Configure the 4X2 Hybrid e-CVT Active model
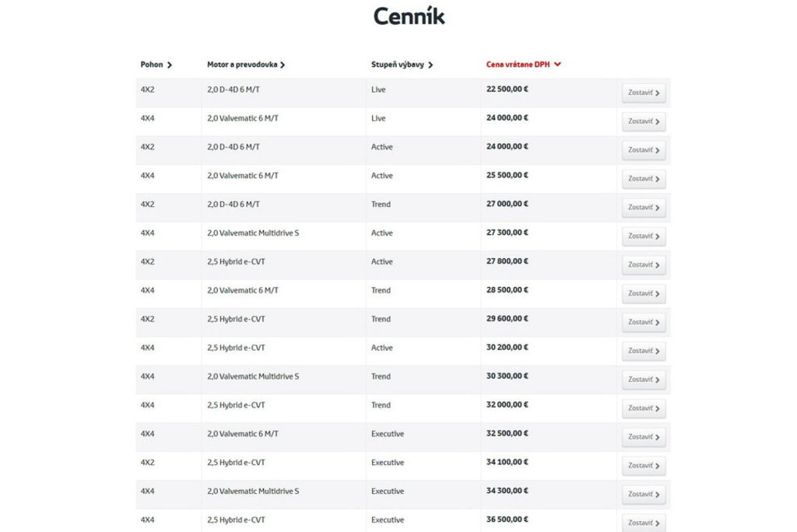The height and width of the screenshot is (532, 797). [x=644, y=265]
